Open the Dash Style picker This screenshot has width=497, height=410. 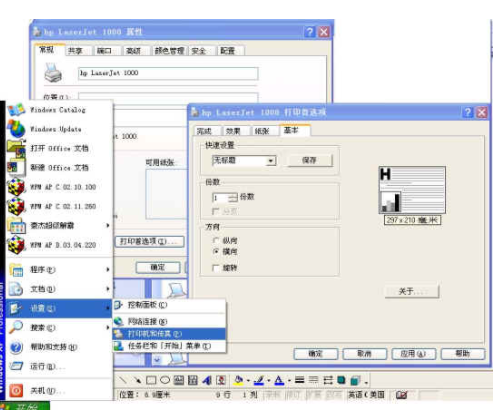313,380
